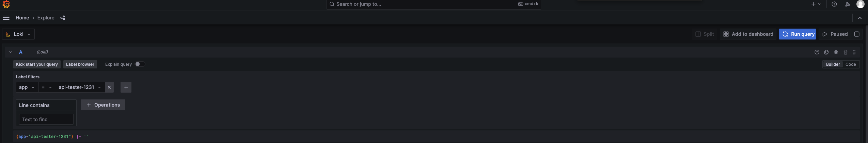Screen dimensions: 868x143
Task: Remove the app label filter
Action: (109, 87)
